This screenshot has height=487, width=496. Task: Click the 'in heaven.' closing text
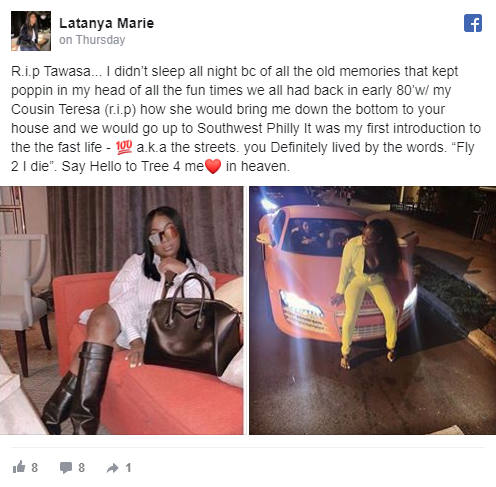pos(258,166)
